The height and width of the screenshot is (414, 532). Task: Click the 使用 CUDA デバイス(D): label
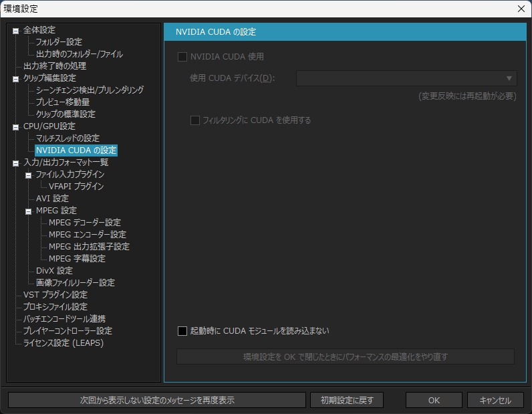click(233, 78)
